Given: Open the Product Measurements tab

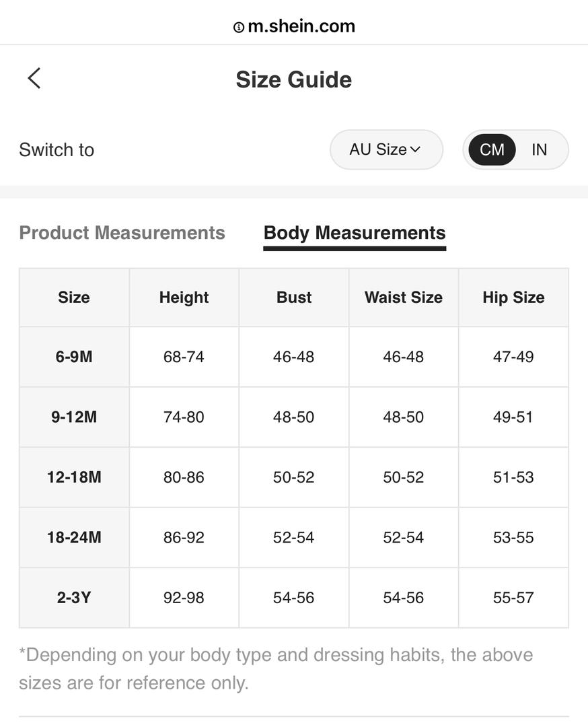Looking at the screenshot, I should [122, 233].
